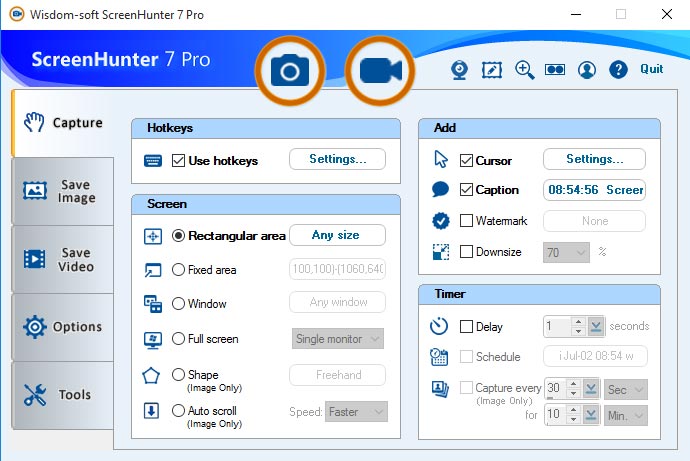Screen dimensions: 690x461
Task: Click the Any window button
Action: pyautogui.click(x=338, y=302)
